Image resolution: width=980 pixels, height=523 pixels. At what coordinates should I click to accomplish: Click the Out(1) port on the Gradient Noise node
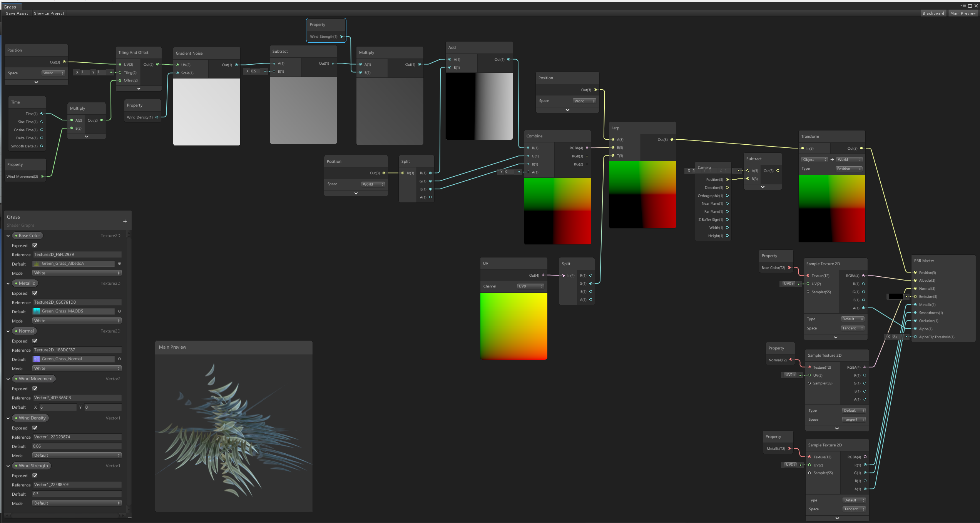pyautogui.click(x=236, y=65)
